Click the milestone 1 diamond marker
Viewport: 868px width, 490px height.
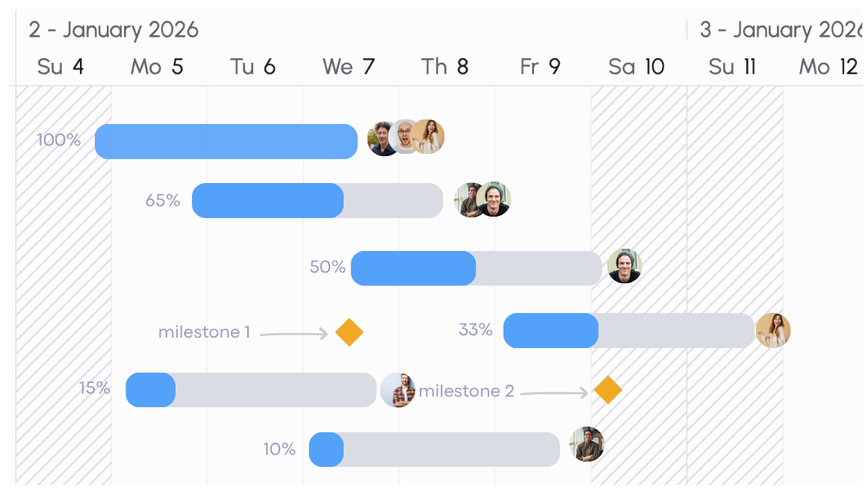tap(350, 332)
